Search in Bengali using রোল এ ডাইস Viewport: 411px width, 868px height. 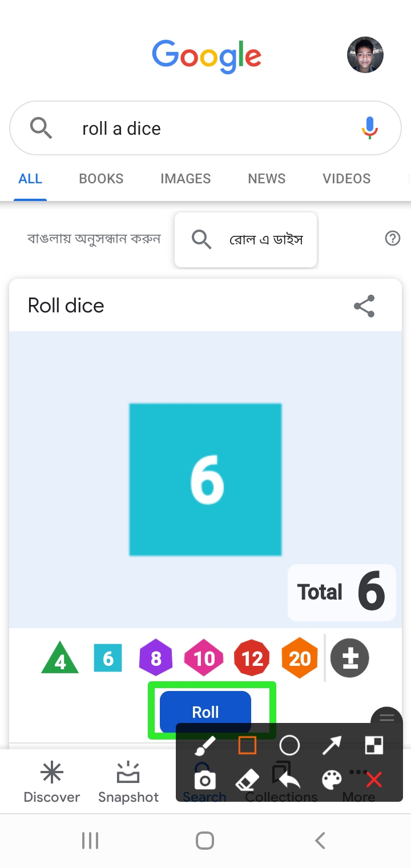(x=246, y=239)
